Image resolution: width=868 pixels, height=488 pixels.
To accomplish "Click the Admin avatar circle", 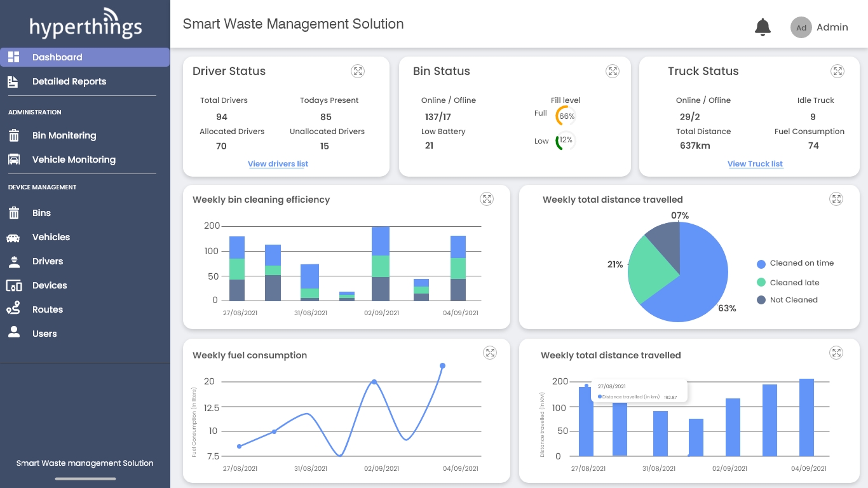I will (x=801, y=27).
